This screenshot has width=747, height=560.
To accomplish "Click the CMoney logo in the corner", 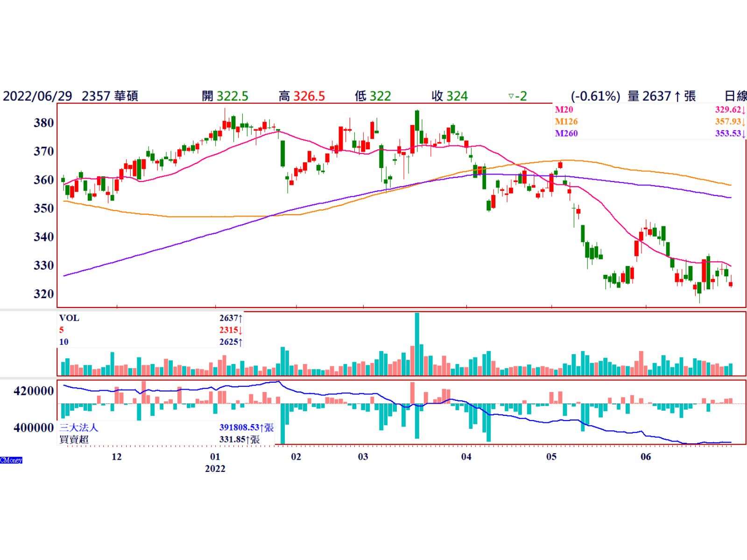I will coord(11,460).
